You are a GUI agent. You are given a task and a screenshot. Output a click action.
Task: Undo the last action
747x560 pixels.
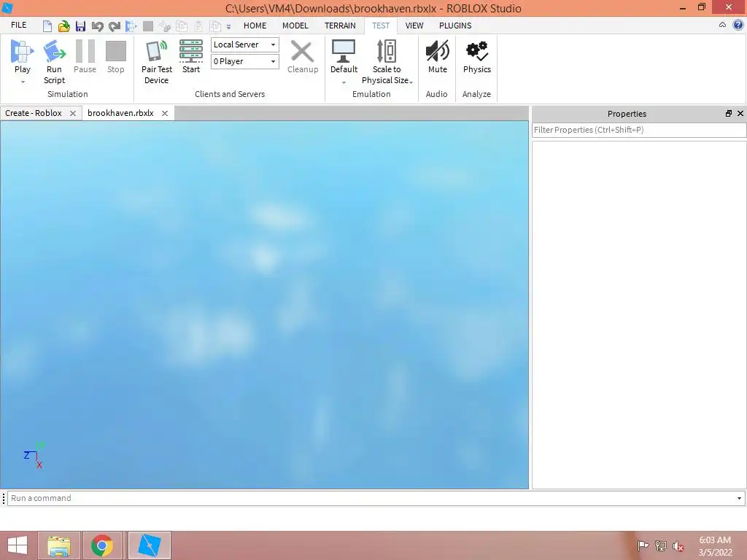tap(97, 26)
